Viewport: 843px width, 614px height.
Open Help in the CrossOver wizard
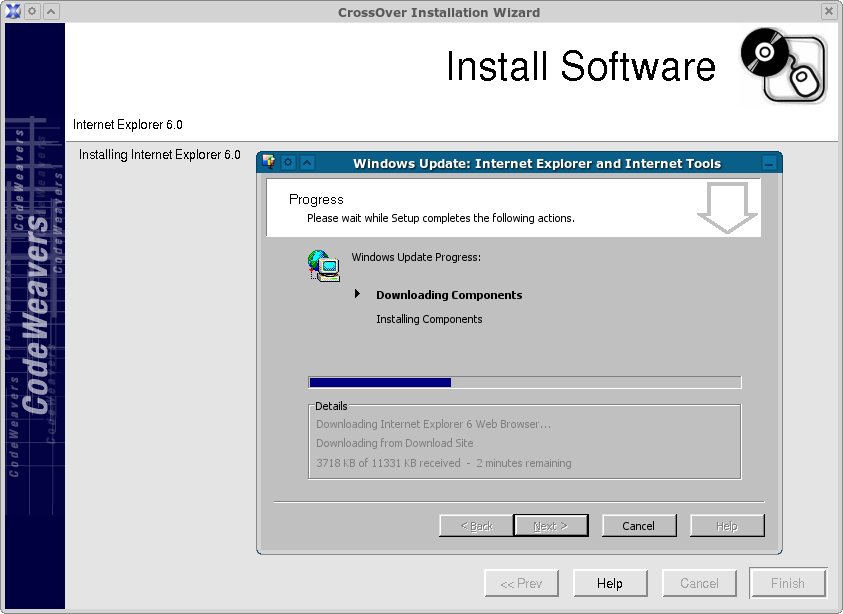610,583
